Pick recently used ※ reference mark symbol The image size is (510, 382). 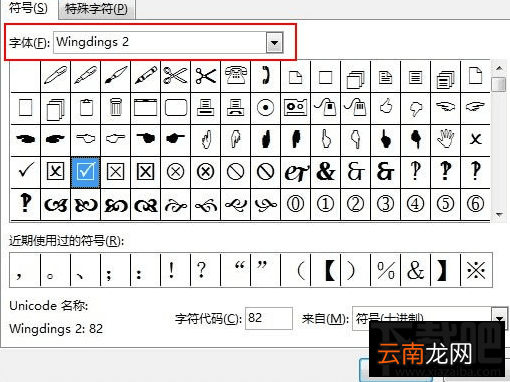pos(476,270)
